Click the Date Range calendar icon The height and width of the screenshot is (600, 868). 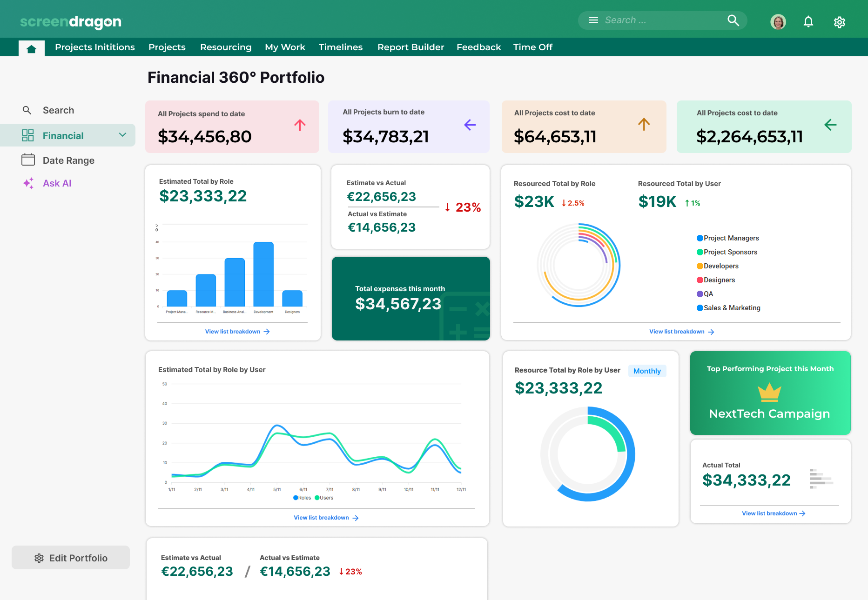point(28,160)
